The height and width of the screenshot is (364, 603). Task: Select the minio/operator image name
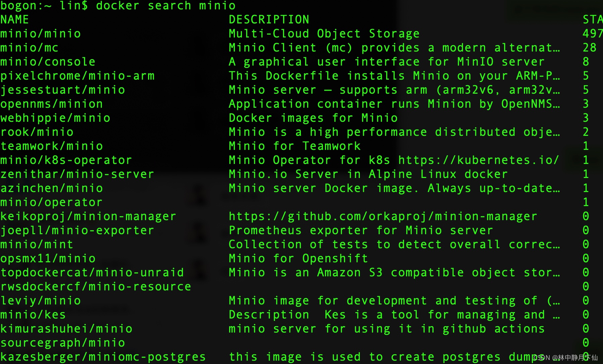tap(51, 202)
